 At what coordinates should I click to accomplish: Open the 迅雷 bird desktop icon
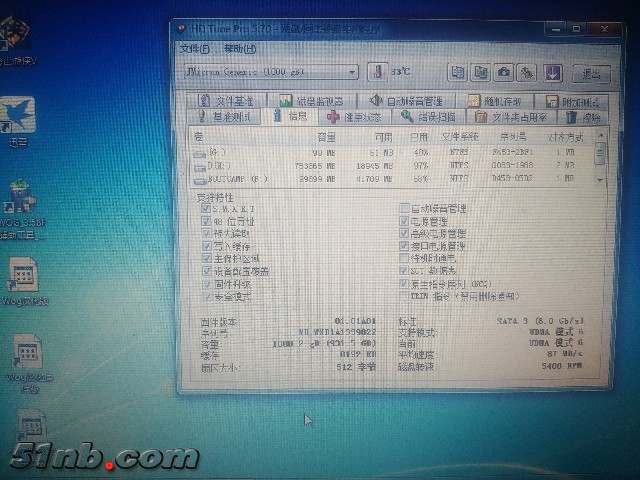pos(18,122)
